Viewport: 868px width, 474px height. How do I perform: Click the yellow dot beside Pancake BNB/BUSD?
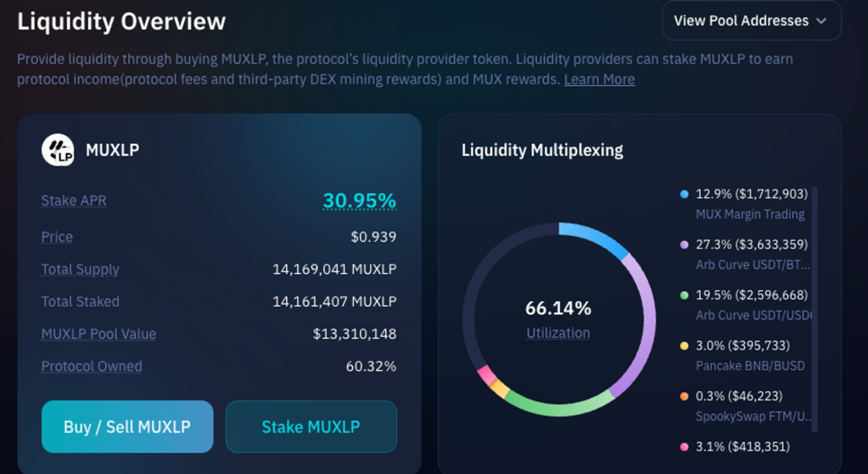pyautogui.click(x=682, y=345)
